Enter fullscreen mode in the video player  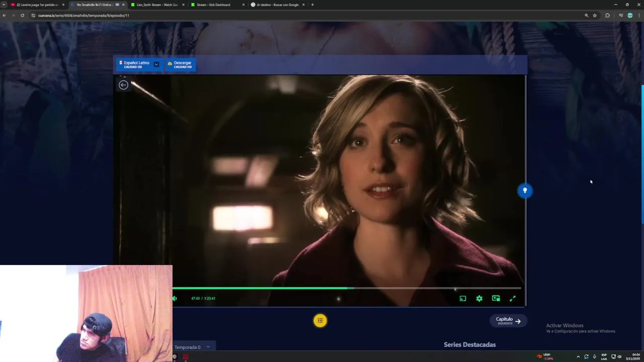click(x=513, y=299)
